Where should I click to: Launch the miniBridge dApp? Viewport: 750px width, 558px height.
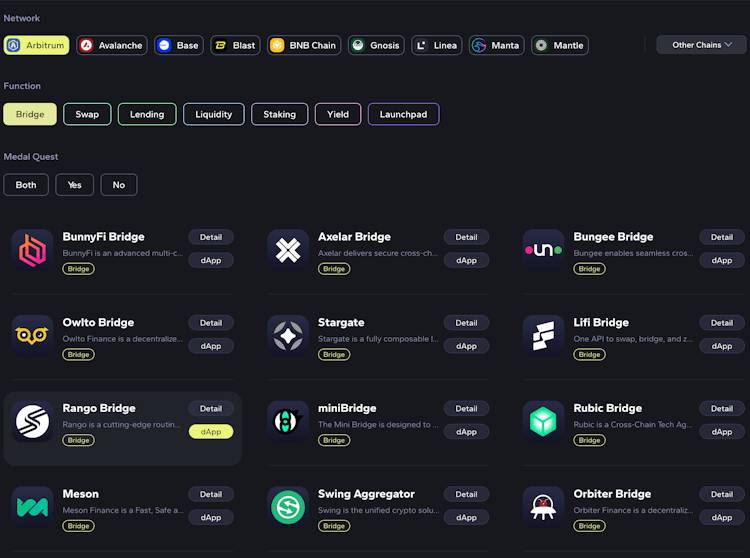pyautogui.click(x=466, y=432)
